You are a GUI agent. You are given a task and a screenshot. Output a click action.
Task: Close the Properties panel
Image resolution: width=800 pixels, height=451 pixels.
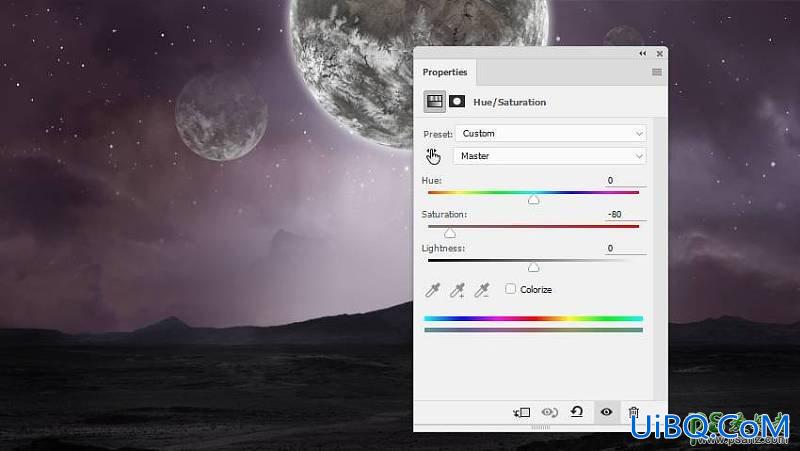(x=660, y=53)
